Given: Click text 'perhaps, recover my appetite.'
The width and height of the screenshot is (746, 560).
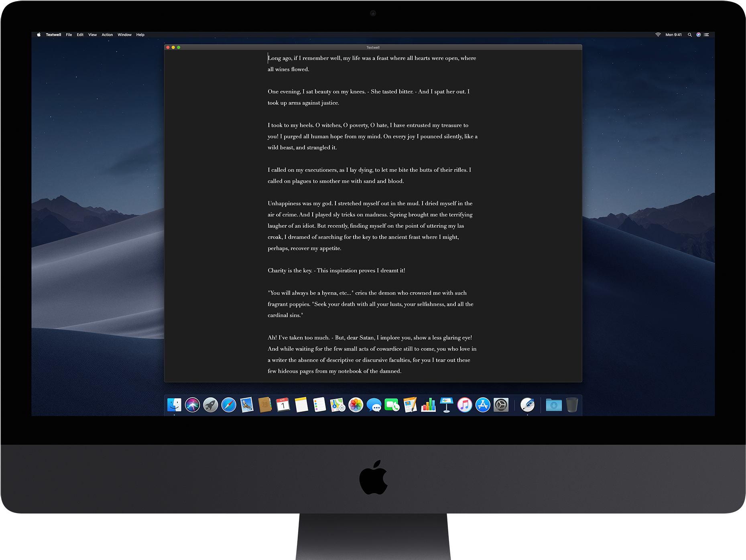Looking at the screenshot, I should [305, 248].
